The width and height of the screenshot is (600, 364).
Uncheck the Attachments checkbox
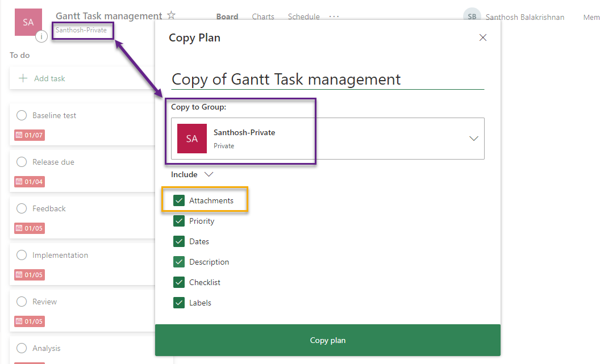click(x=179, y=200)
